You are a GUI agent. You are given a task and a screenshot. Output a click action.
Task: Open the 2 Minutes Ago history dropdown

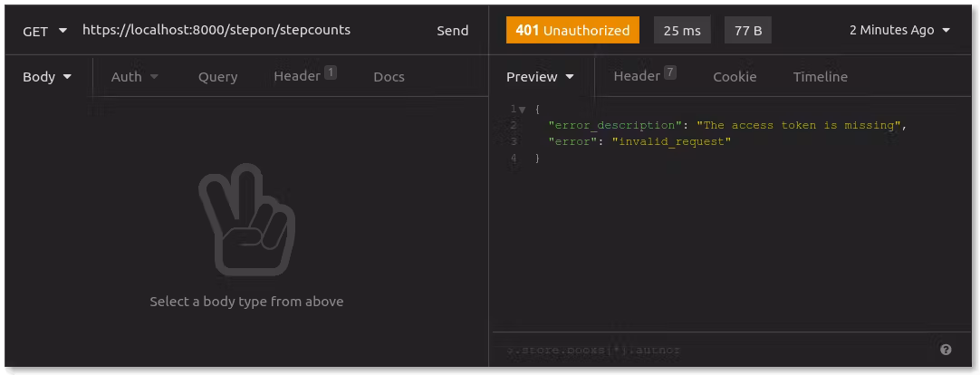pos(899,30)
